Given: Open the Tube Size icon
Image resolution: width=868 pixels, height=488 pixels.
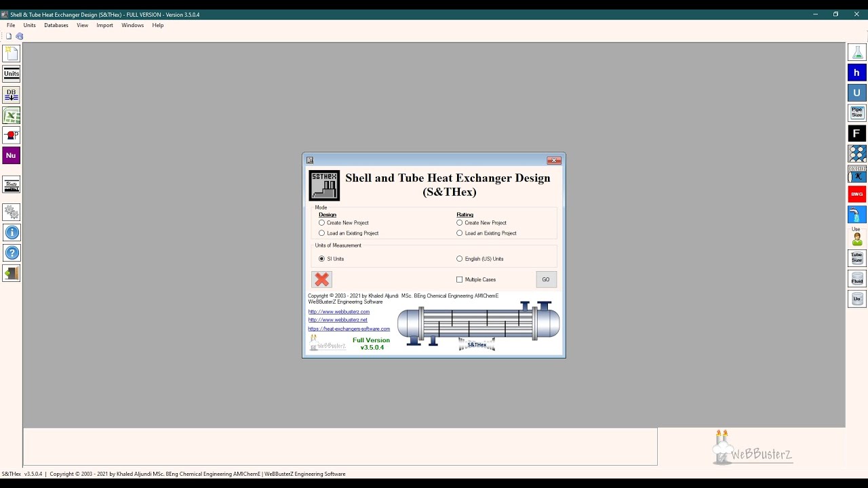Looking at the screenshot, I should 857,258.
